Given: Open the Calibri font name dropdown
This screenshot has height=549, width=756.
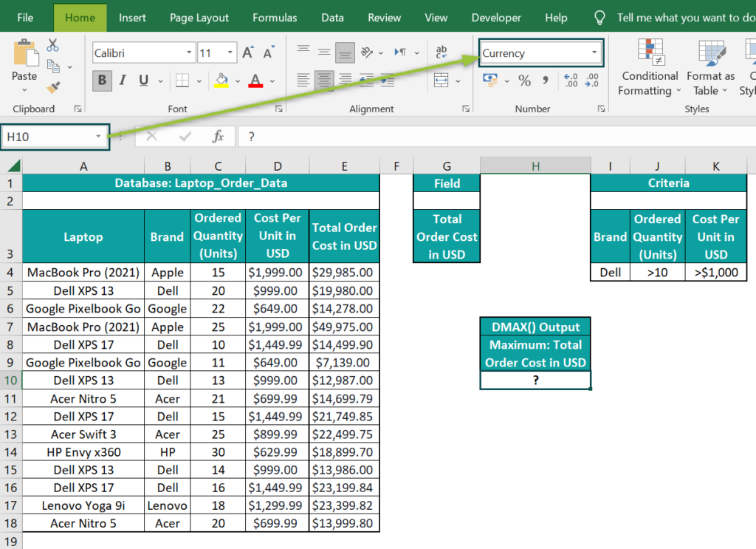Looking at the screenshot, I should point(188,52).
